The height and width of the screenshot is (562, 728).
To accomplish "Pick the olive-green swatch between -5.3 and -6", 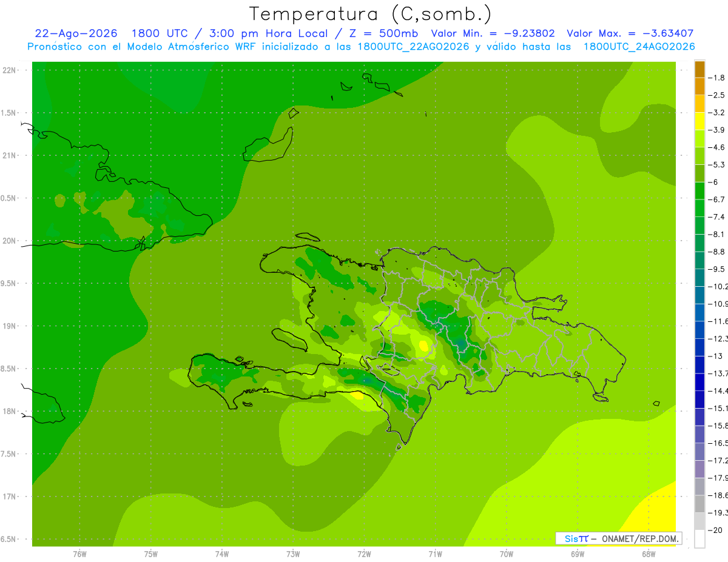I will click(699, 173).
